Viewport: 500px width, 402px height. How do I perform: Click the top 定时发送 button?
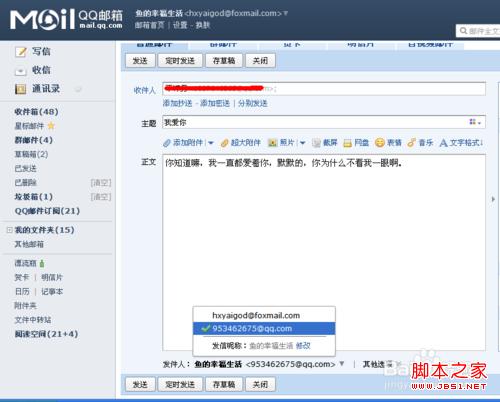(180, 61)
